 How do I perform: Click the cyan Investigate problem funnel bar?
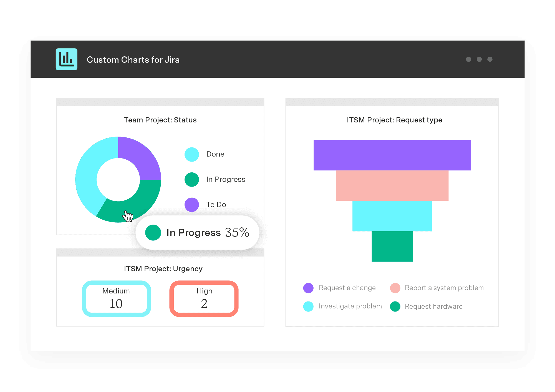(392, 216)
